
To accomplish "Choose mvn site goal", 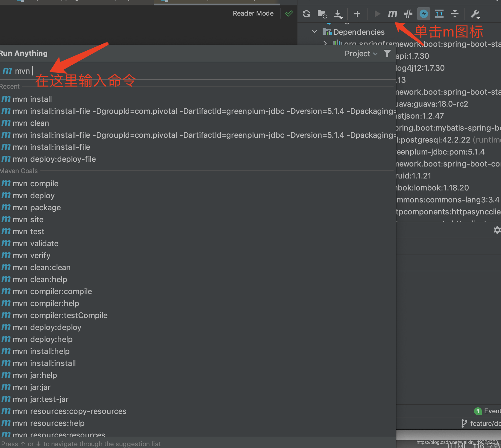I will pos(198,220).
